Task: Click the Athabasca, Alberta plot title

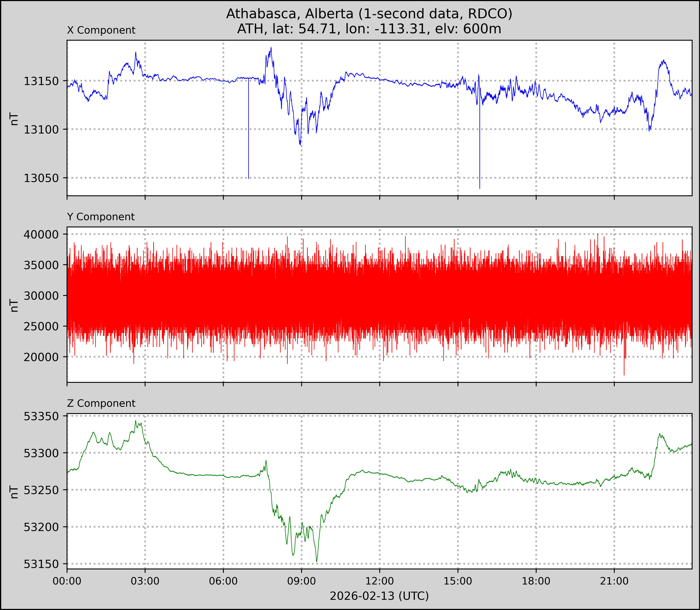Action: point(369,14)
